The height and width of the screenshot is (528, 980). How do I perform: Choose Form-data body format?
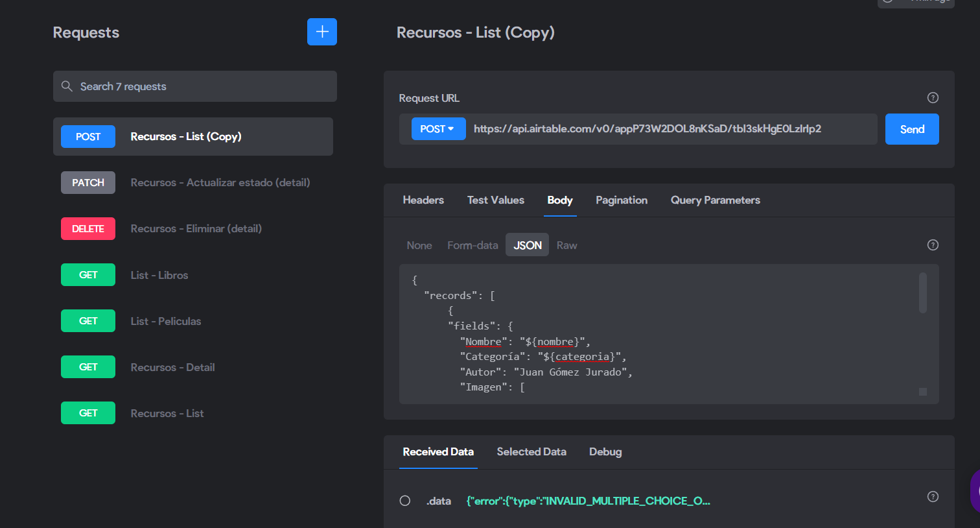point(472,245)
